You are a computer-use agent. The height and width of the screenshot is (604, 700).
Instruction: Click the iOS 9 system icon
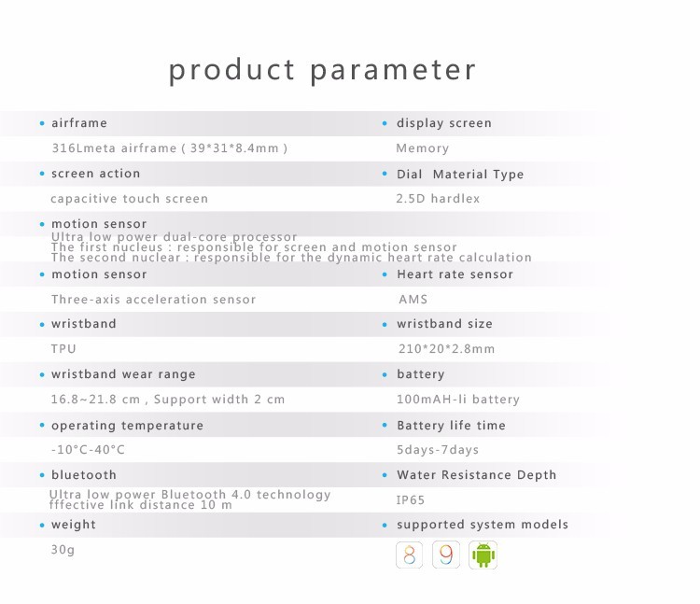point(447,555)
